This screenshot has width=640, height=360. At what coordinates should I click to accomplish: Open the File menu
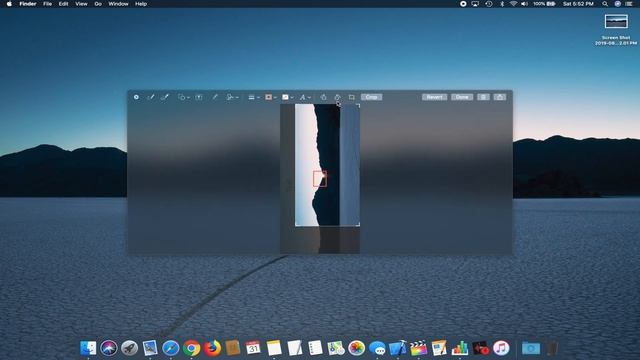tap(47, 4)
